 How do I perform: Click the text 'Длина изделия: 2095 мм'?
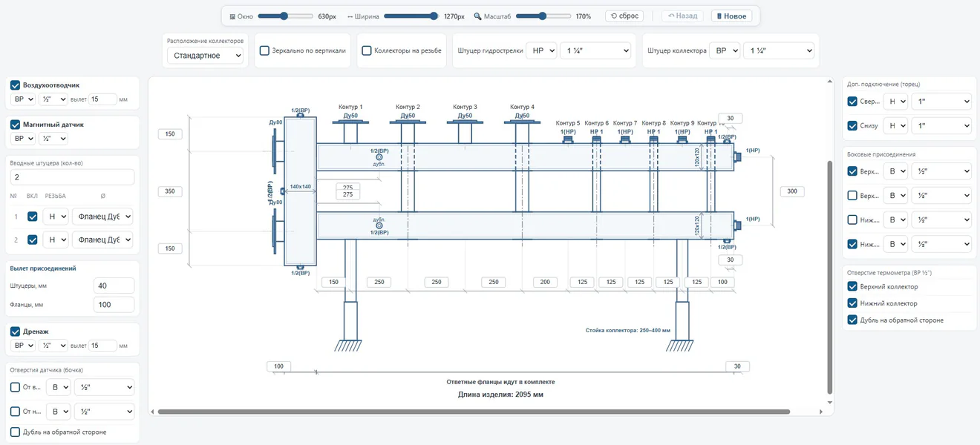coord(500,395)
